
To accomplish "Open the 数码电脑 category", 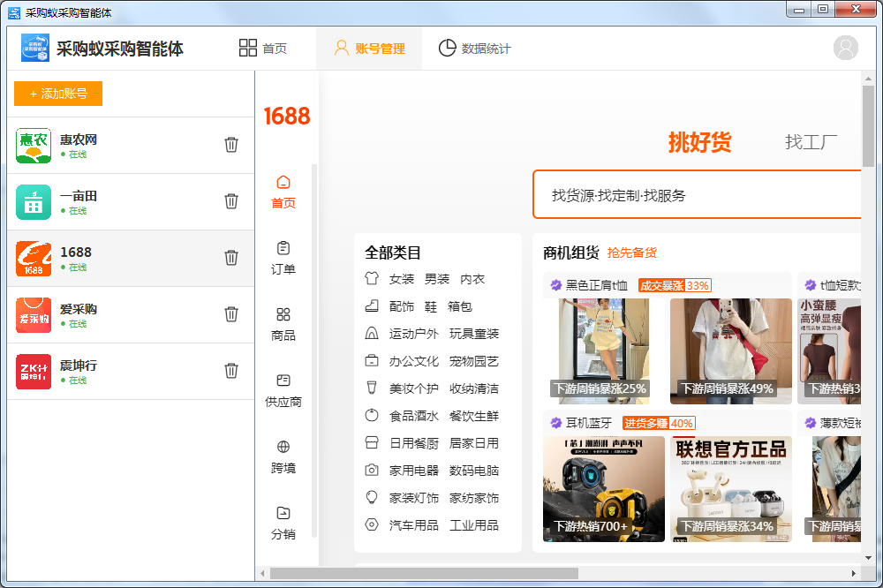I will [474, 471].
